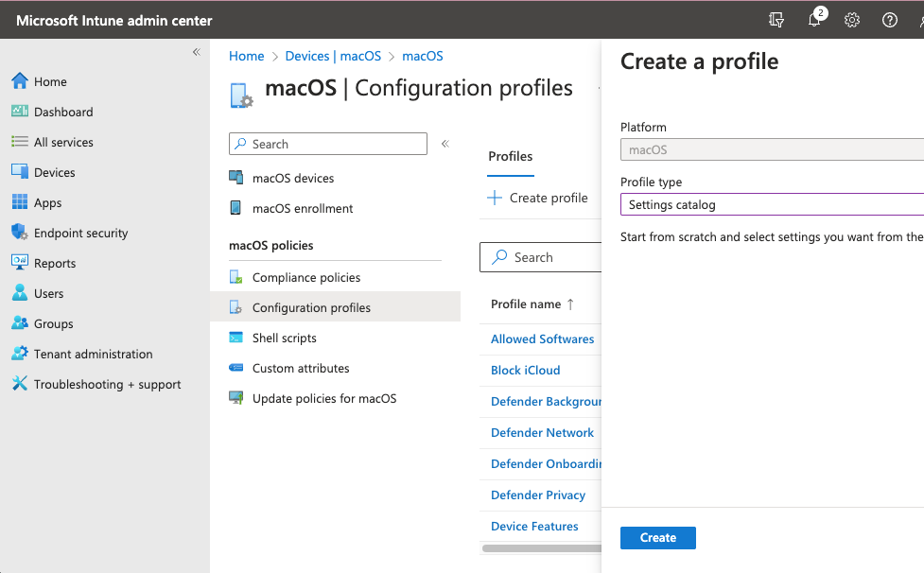
Task: Open the Defender Onboarding profile link
Action: (547, 464)
